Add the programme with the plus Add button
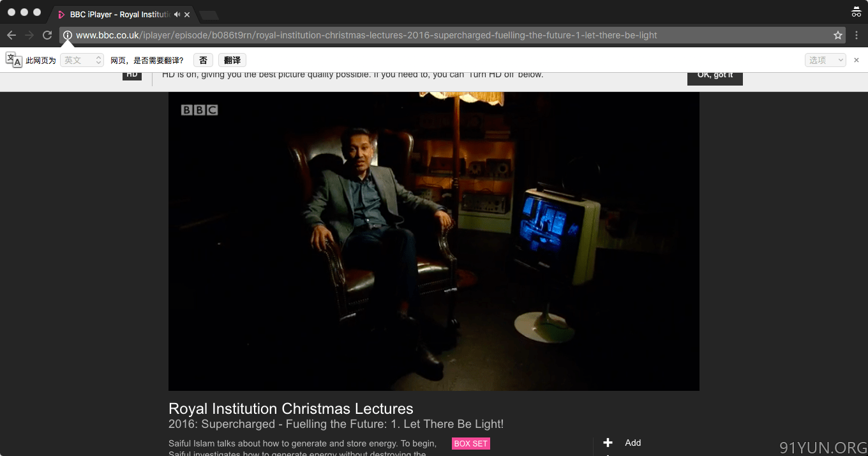The width and height of the screenshot is (868, 456). click(x=622, y=443)
